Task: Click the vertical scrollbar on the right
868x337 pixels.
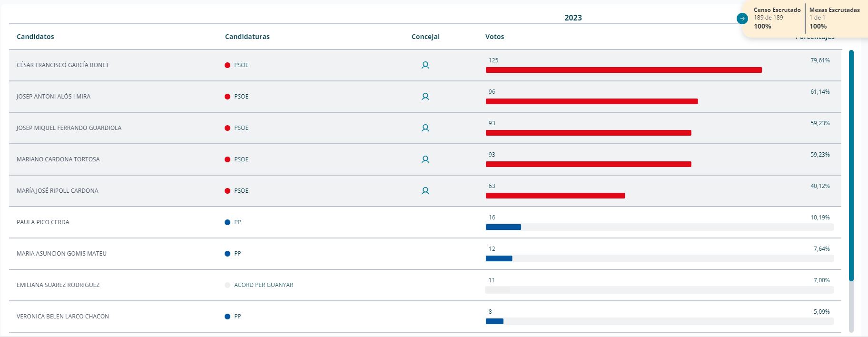Action: pos(851,167)
